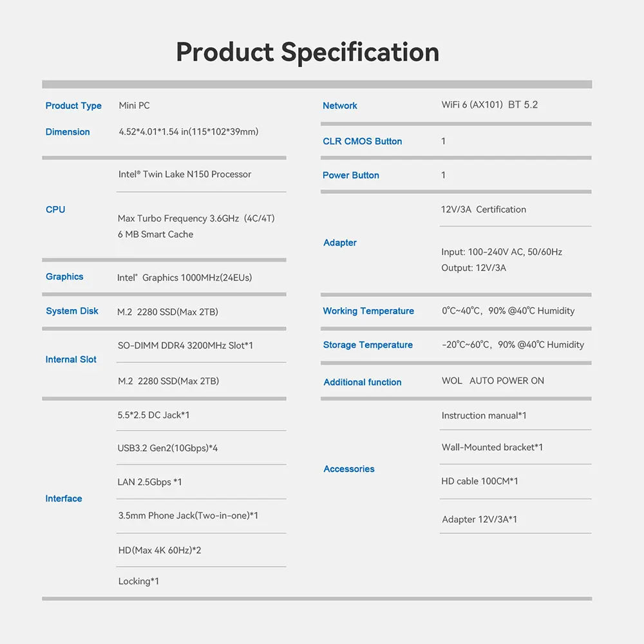The width and height of the screenshot is (644, 644).
Task: Select the Product Type label
Action: (73, 106)
